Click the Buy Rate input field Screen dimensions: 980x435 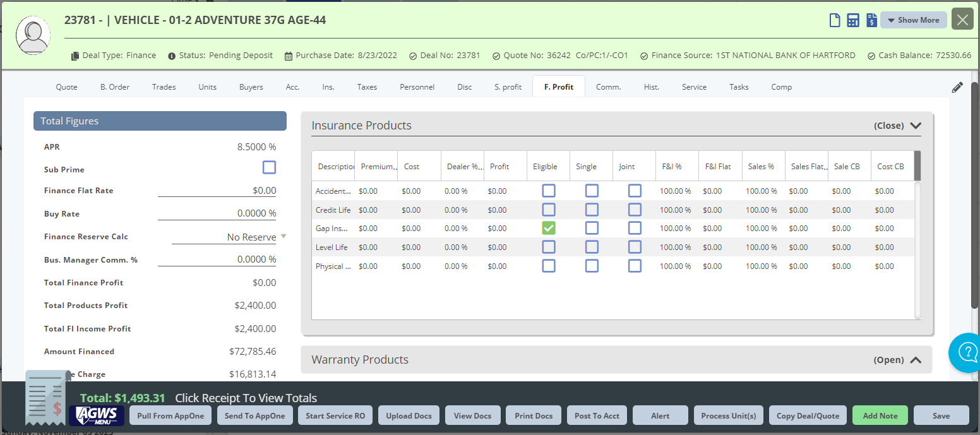(217, 213)
